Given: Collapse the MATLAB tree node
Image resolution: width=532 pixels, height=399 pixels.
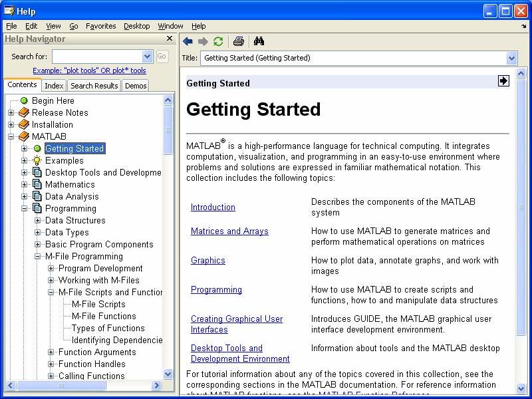Looking at the screenshot, I should pos(11,136).
